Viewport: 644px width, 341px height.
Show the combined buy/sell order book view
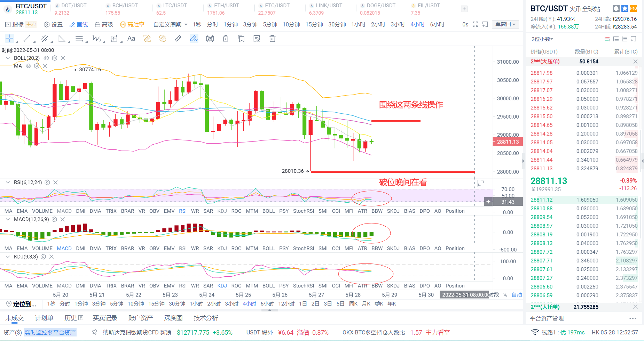(607, 39)
